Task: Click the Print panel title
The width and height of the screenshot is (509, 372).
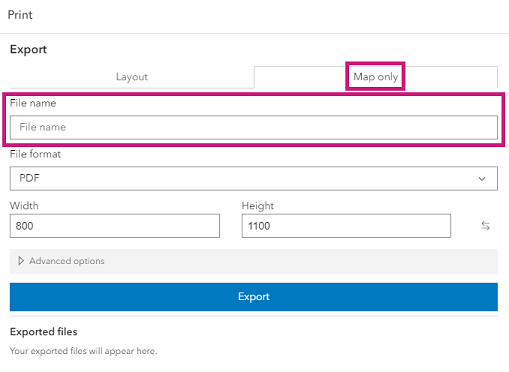Action: pos(20,15)
